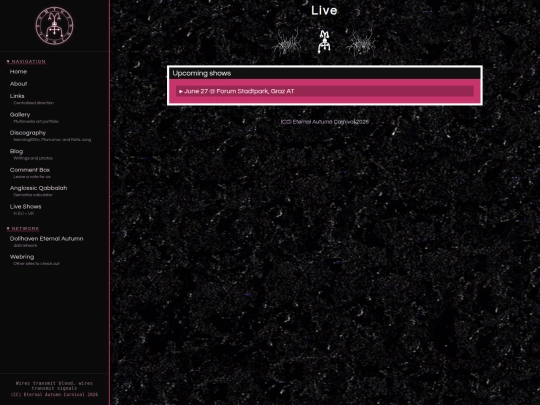The height and width of the screenshot is (405, 540).
Task: Open the Discography page
Action: [28, 133]
